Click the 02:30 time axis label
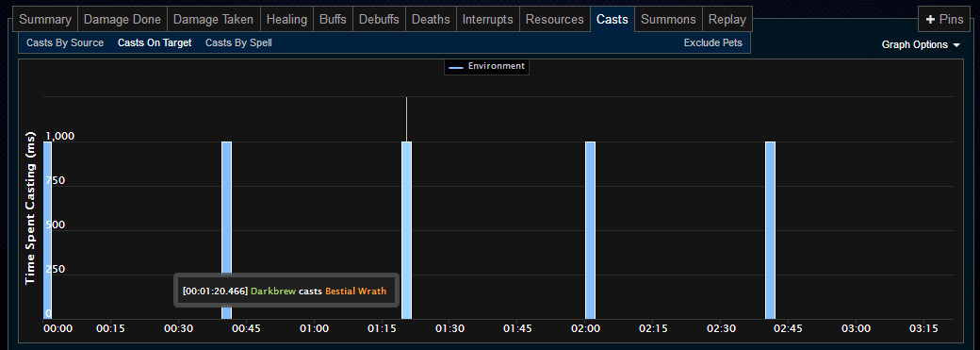This screenshot has height=350, width=980. point(721,328)
